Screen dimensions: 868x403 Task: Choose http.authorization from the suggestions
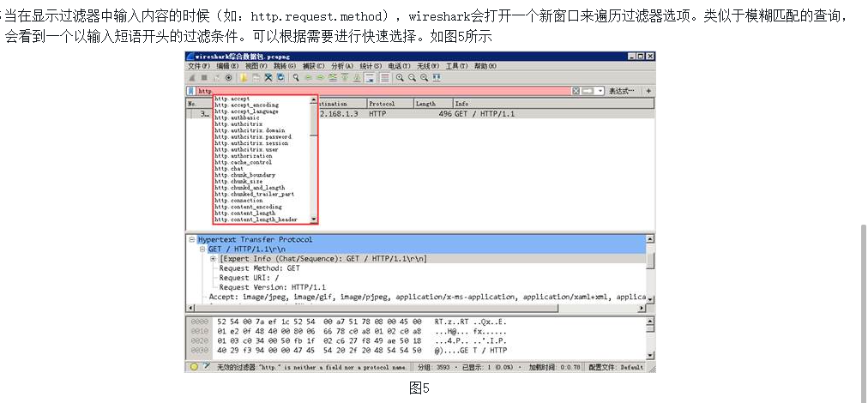(244, 156)
